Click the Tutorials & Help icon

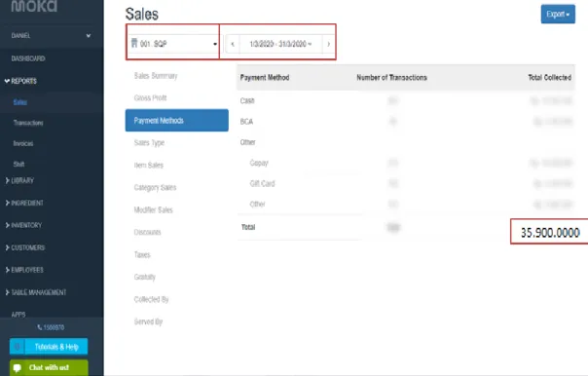coord(18,347)
